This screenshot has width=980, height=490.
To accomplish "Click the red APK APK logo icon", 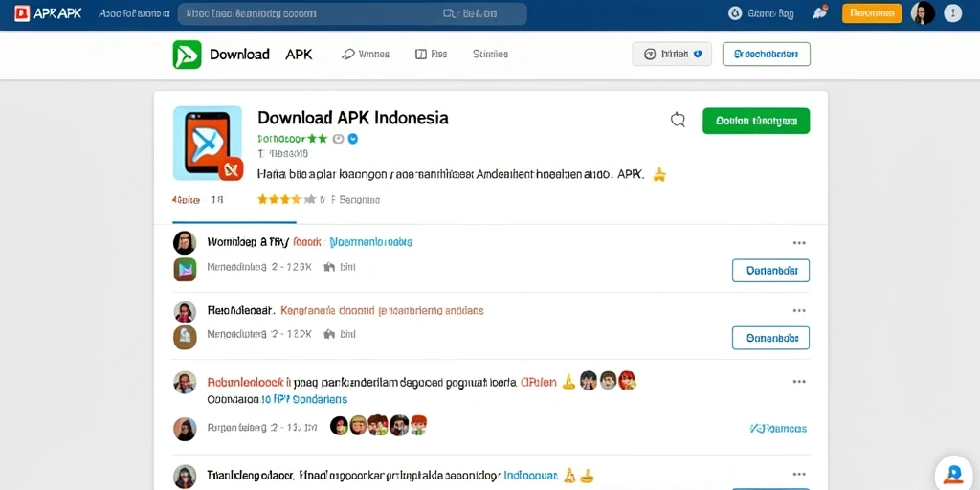I will (x=23, y=13).
